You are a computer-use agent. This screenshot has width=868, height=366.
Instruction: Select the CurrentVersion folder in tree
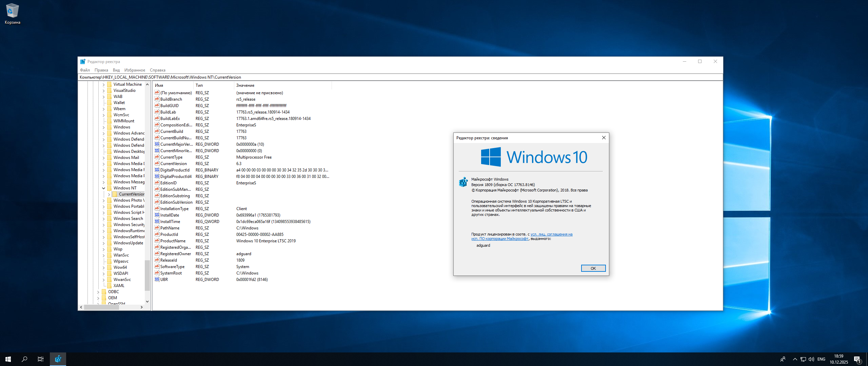point(131,194)
